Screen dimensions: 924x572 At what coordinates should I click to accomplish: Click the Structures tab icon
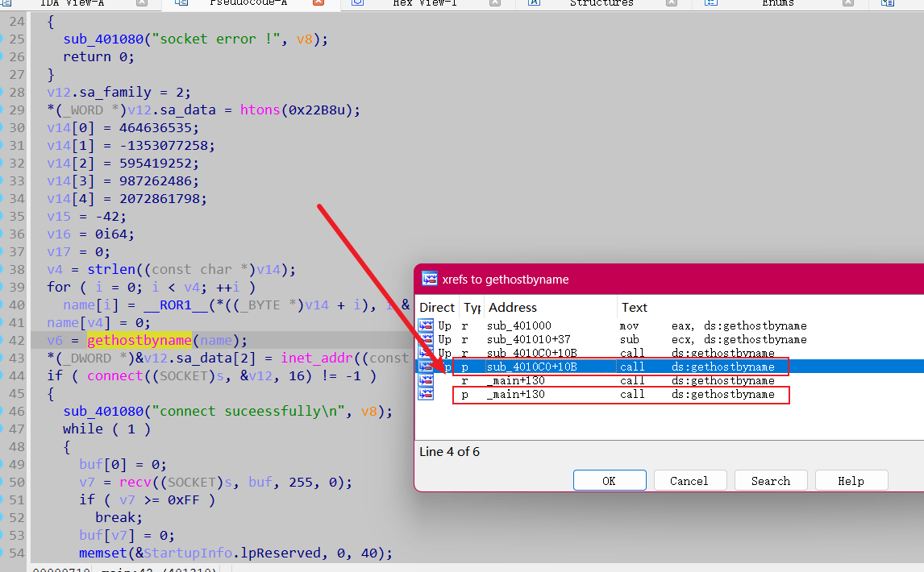534,3
